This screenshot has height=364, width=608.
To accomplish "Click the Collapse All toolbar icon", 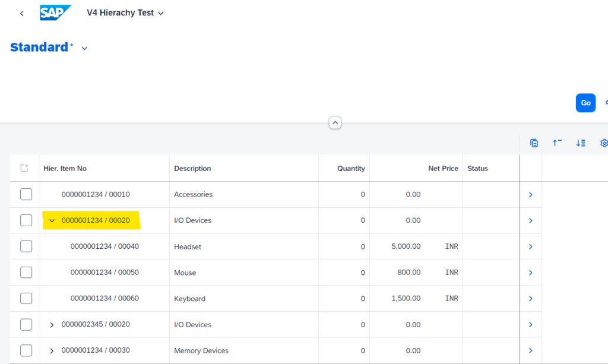I will coord(557,143).
